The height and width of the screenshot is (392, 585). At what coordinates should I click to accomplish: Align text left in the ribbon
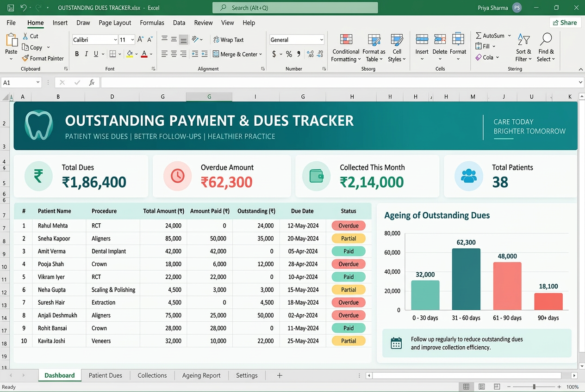[x=164, y=54]
